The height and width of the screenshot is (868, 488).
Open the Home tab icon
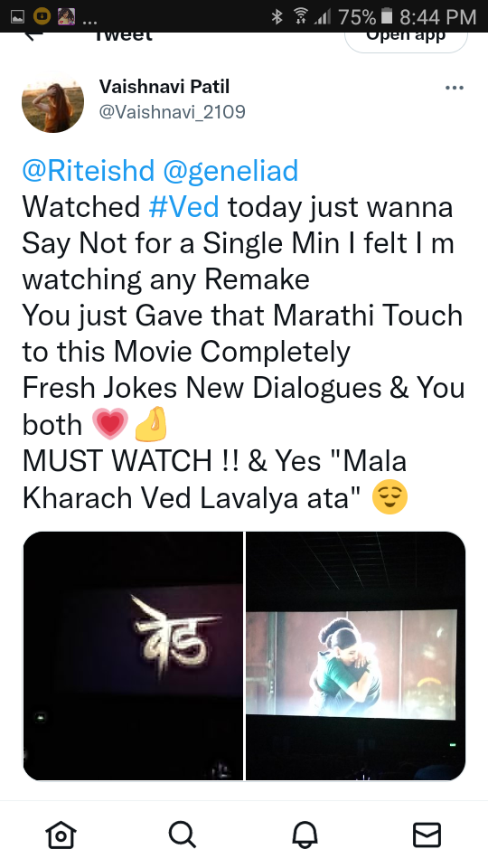point(61,835)
